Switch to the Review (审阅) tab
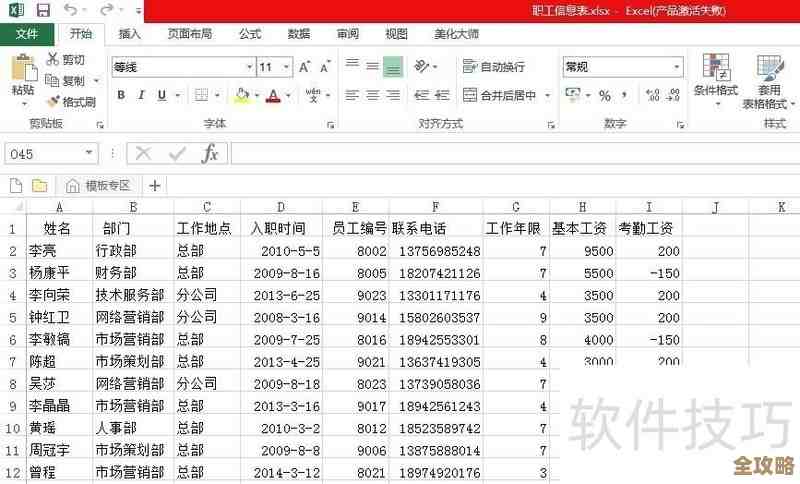This screenshot has width=800, height=484. pyautogui.click(x=347, y=34)
